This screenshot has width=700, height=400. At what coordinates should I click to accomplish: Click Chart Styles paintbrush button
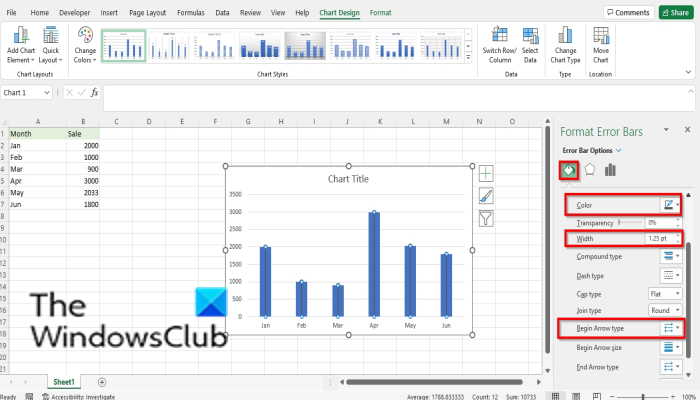[x=486, y=196]
